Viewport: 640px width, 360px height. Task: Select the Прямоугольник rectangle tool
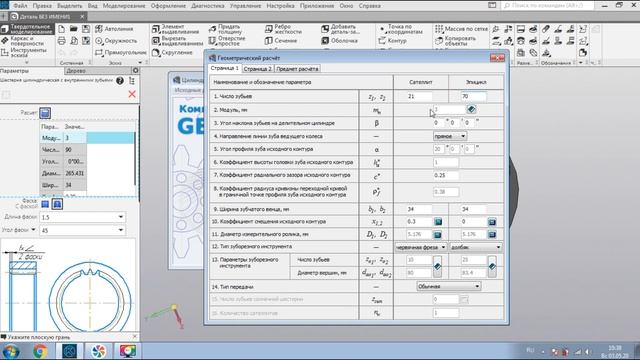pyautogui.click(x=120, y=53)
